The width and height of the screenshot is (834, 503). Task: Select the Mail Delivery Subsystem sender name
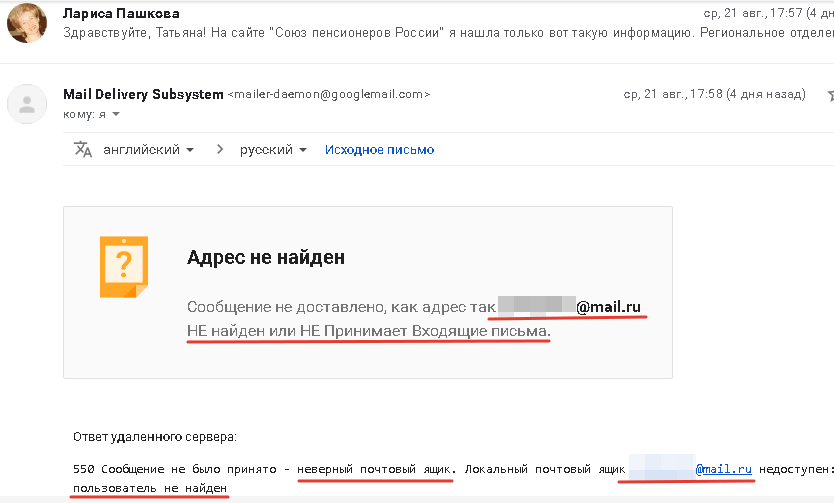pyautogui.click(x=143, y=94)
